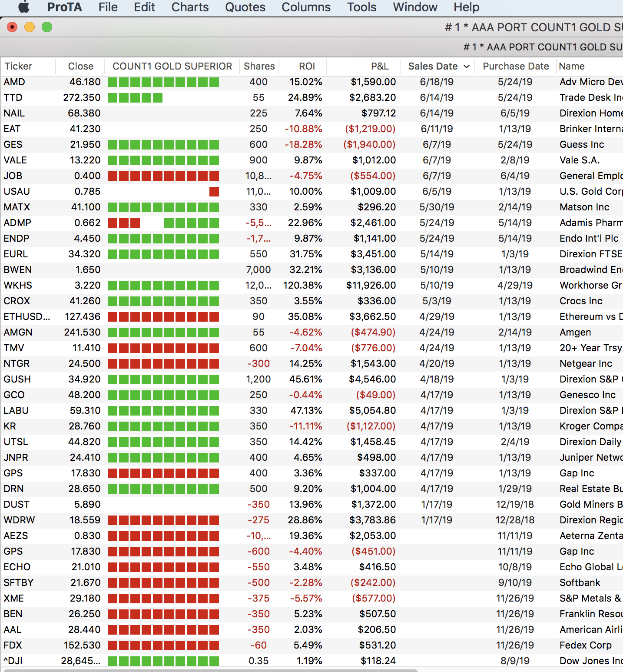Screen dimensions: 623x672
Task: Select the JOB ticker cell
Action: tap(13, 176)
